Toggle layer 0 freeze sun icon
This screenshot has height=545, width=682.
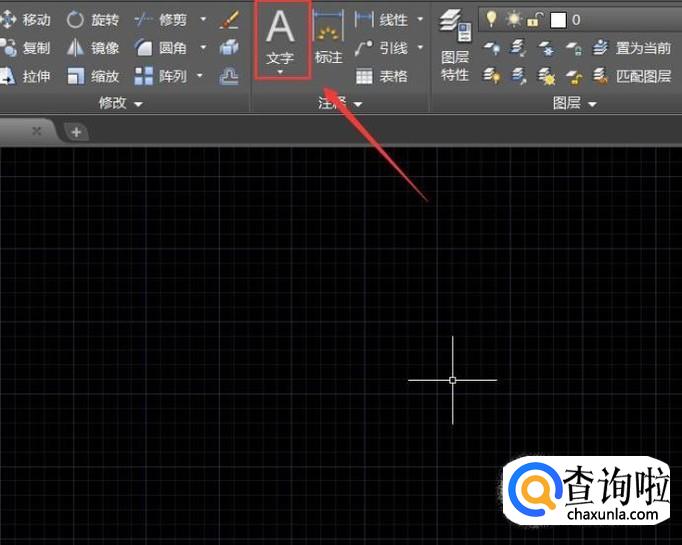coord(514,19)
